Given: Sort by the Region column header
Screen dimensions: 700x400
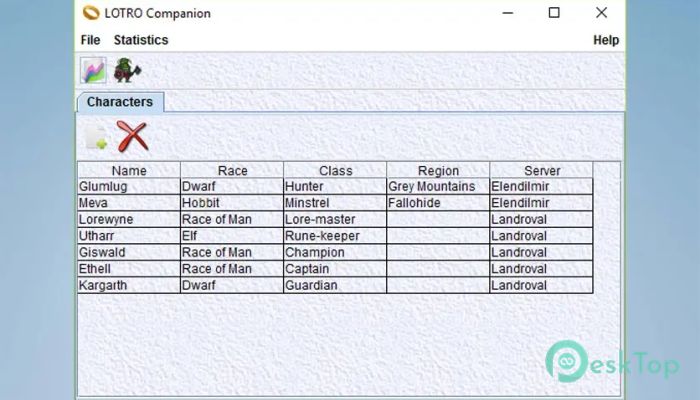Looking at the screenshot, I should tap(438, 171).
